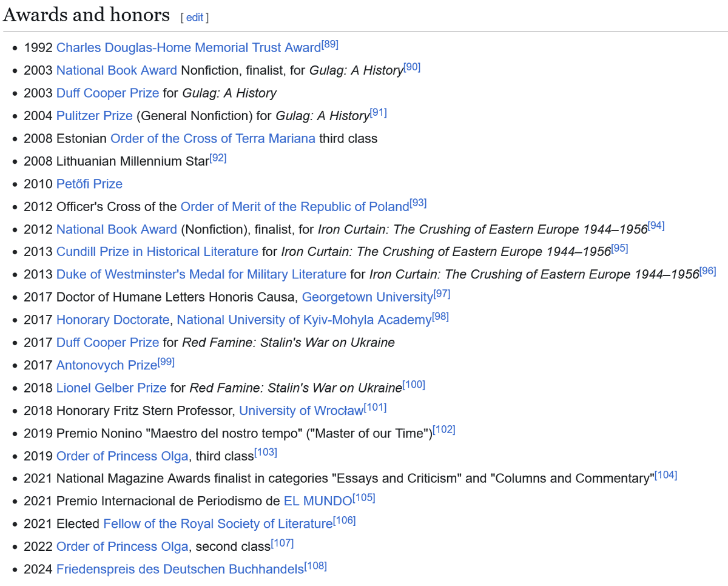Open Order of the Cross of Terra Mariana
Viewport: 728px width, 586px height.
[213, 138]
